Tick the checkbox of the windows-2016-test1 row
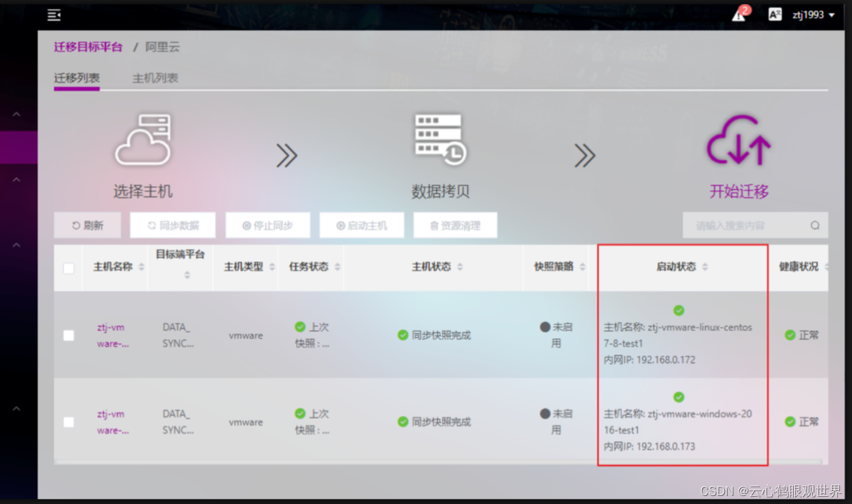Image resolution: width=852 pixels, height=504 pixels. click(68, 422)
